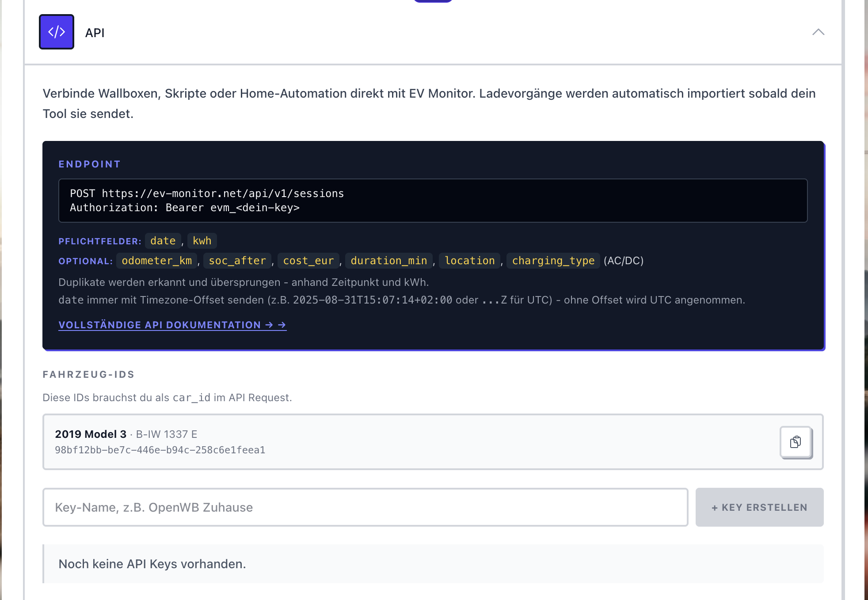Click the 2019 Model 3 vehicle name
This screenshot has width=868, height=600.
91,434
